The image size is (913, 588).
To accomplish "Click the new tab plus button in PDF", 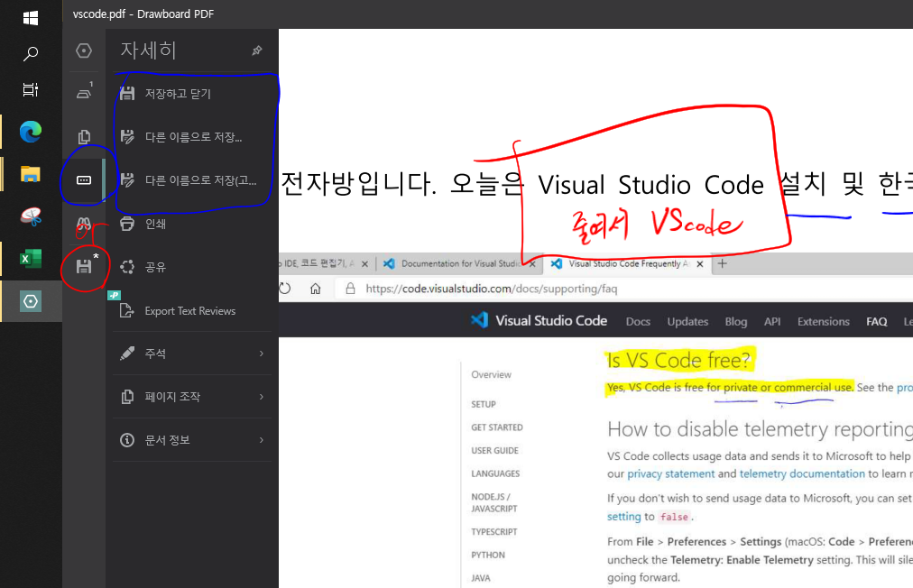I will (x=722, y=263).
